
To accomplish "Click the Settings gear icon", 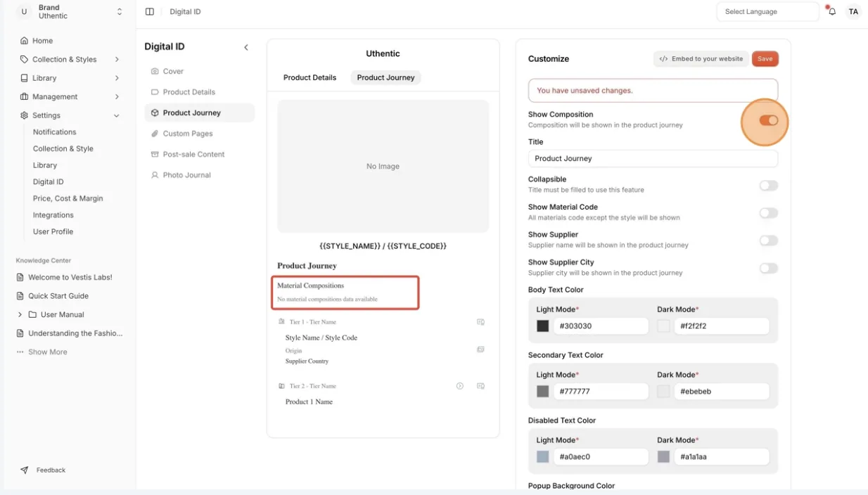I will (x=25, y=115).
